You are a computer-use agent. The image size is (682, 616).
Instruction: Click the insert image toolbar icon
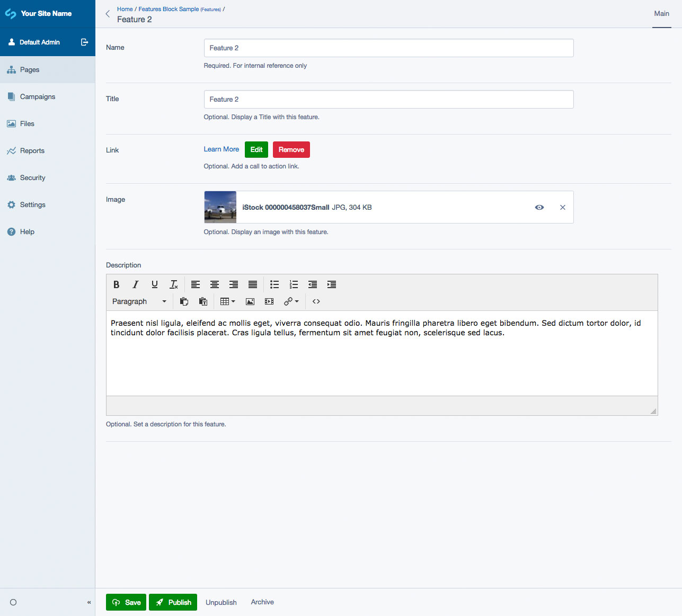(x=250, y=301)
